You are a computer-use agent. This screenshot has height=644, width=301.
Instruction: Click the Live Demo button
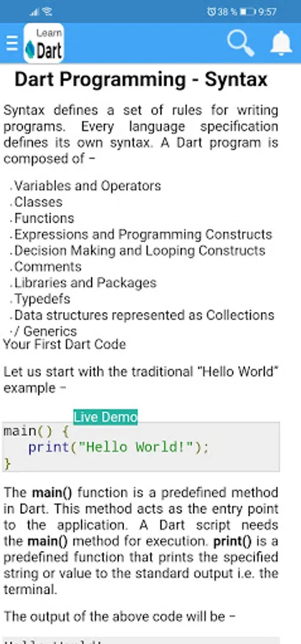tap(105, 417)
